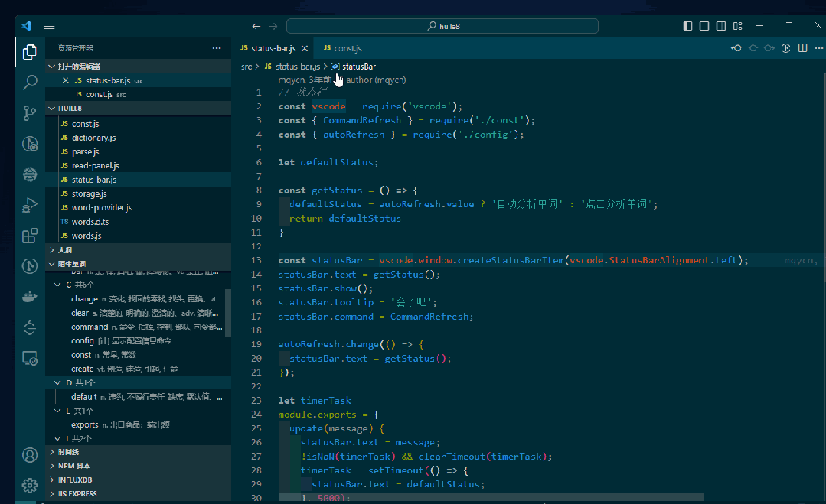826x504 pixels.
Task: Click the word list vertical scrollbar
Action: (x=227, y=313)
